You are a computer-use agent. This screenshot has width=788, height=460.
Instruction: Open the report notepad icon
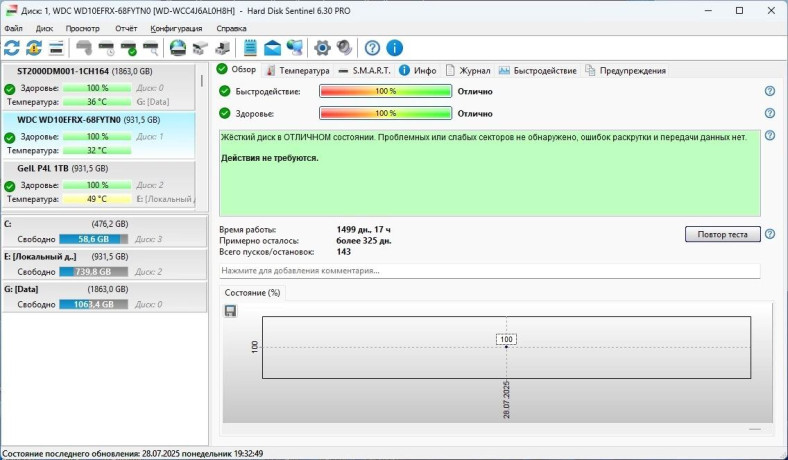[x=250, y=48]
